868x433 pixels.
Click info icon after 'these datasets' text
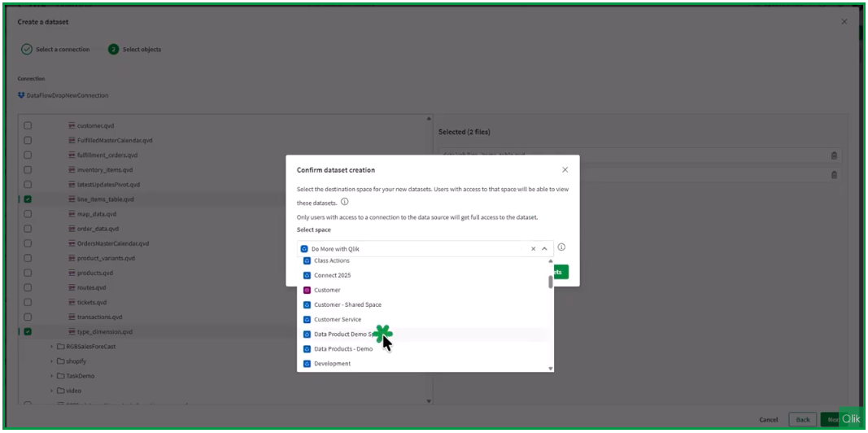click(x=344, y=202)
